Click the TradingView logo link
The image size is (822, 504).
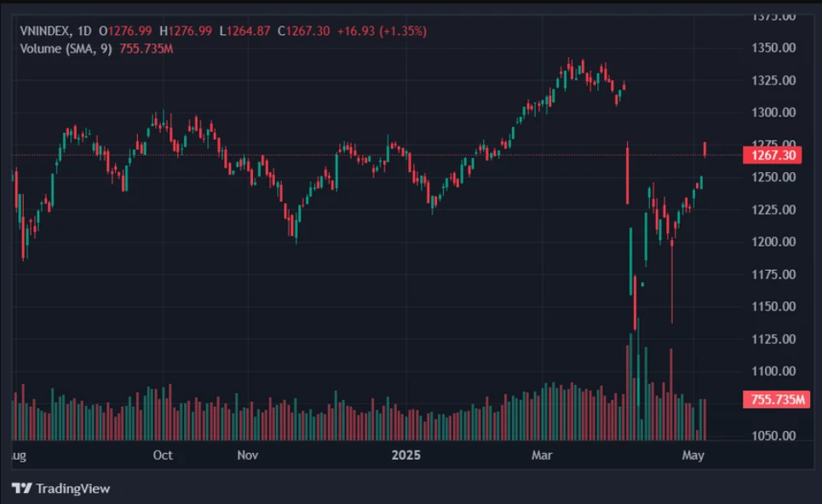60,489
